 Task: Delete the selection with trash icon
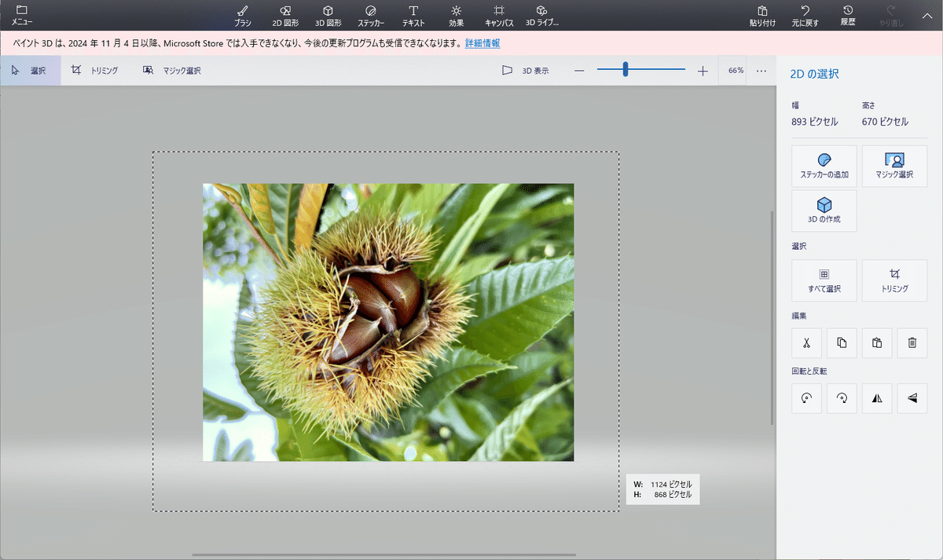(x=912, y=343)
